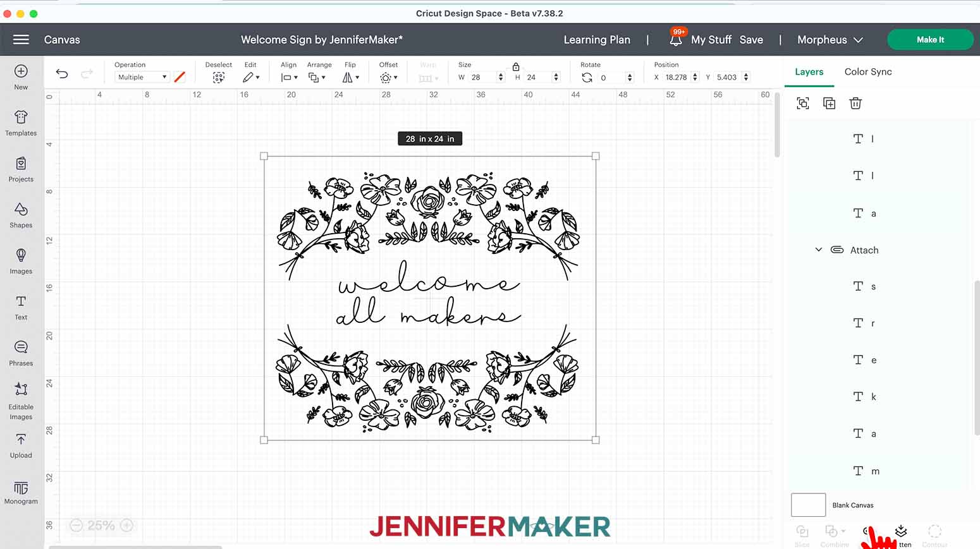Image resolution: width=980 pixels, height=549 pixels.
Task: Open the Learning Plan
Action: pyautogui.click(x=597, y=39)
